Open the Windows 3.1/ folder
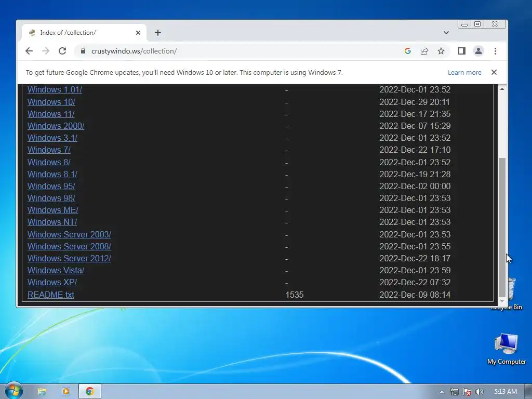The width and height of the screenshot is (532, 399). click(x=52, y=138)
